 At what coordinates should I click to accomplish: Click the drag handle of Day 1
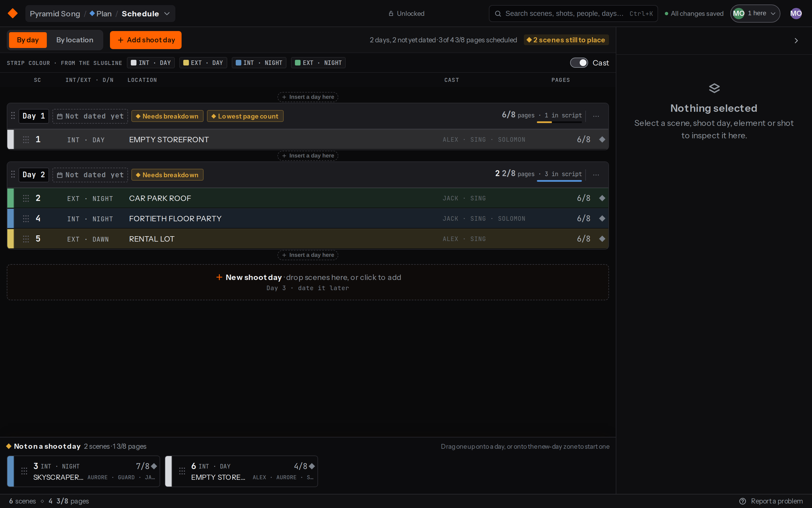point(13,116)
